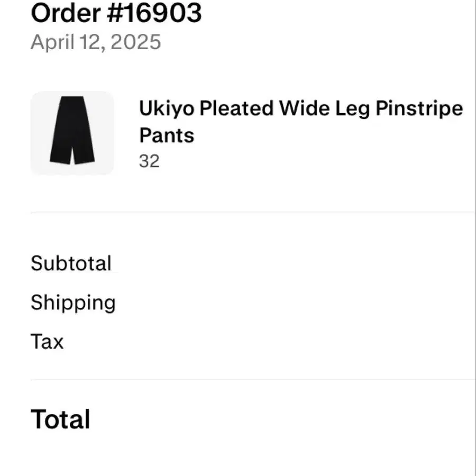
Task: Click the divider line below the product item
Action: (x=253, y=212)
